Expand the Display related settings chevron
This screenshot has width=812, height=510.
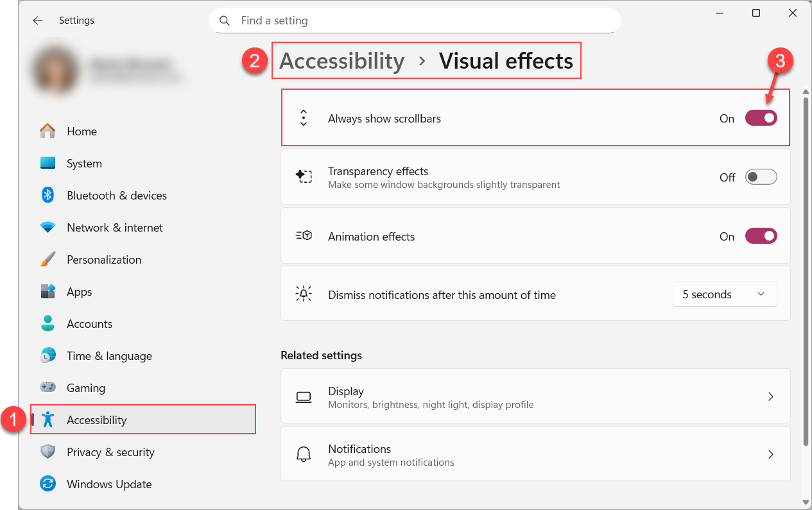771,397
